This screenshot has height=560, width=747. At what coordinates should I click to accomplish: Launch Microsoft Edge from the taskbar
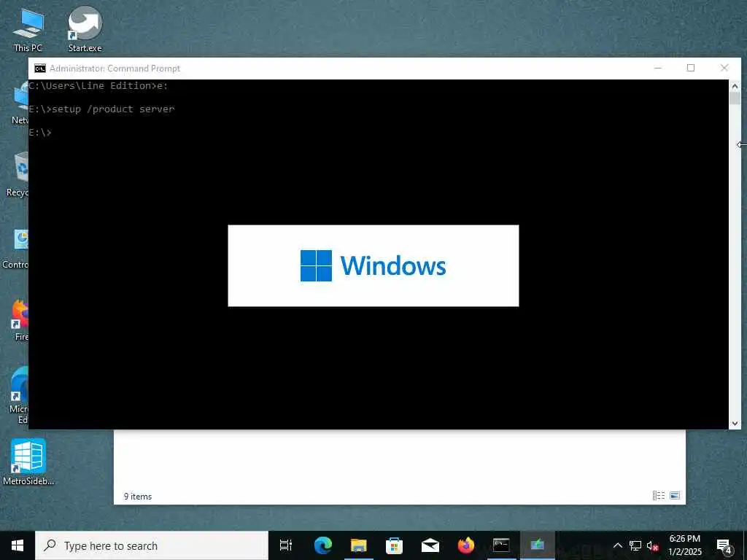(323, 545)
